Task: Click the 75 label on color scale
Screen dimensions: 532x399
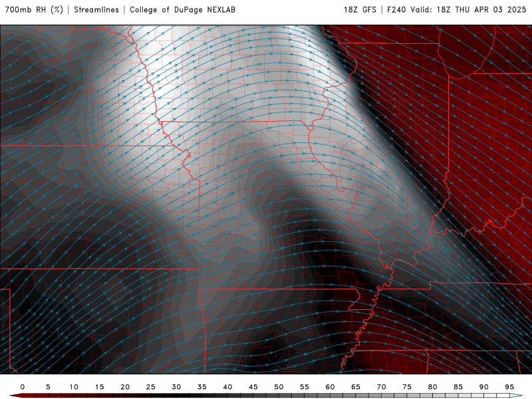Action: point(407,387)
